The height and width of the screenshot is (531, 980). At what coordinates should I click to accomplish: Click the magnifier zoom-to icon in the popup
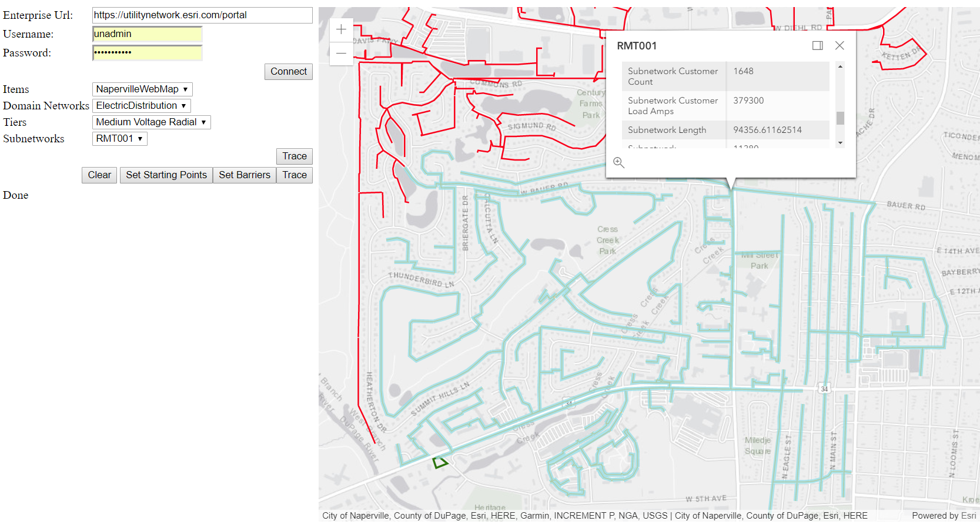coord(618,162)
